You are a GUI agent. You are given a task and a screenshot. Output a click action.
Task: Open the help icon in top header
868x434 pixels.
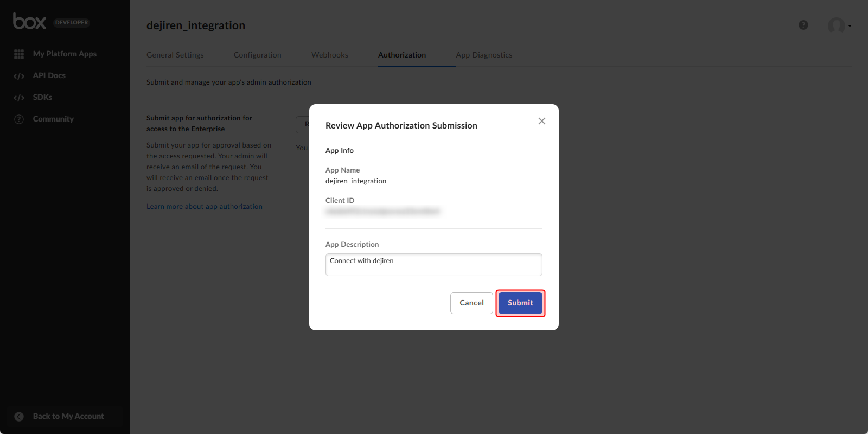click(803, 25)
